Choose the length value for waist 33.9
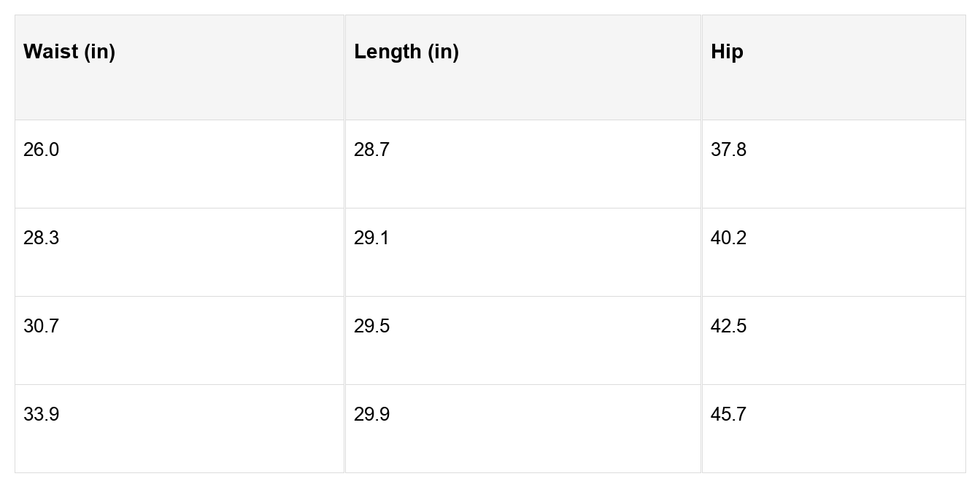The width and height of the screenshot is (980, 487). [372, 415]
